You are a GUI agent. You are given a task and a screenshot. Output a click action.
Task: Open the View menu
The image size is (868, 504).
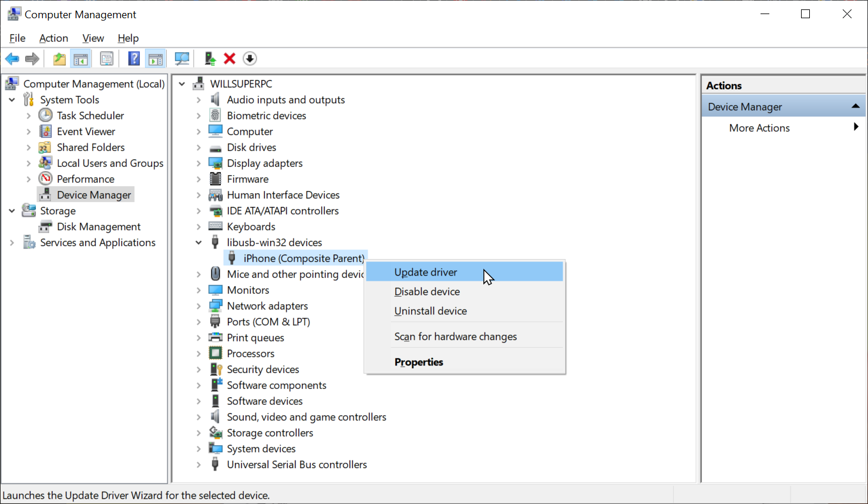click(x=93, y=38)
